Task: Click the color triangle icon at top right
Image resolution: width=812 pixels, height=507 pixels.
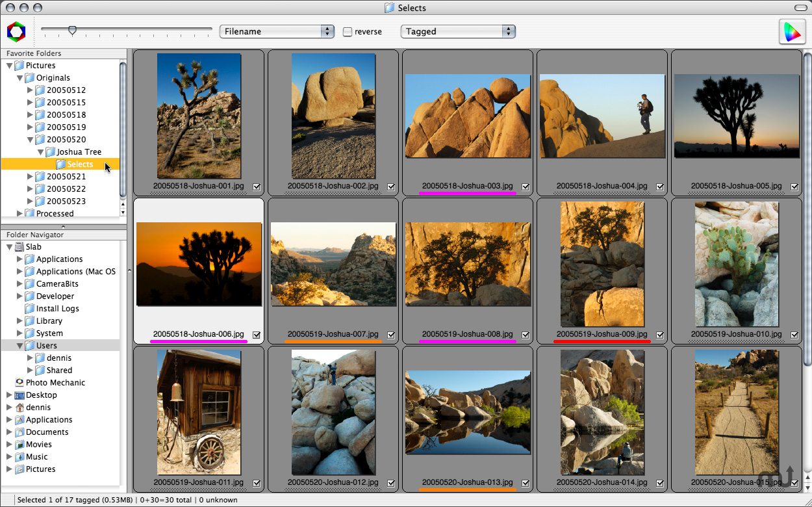Action: click(x=792, y=32)
